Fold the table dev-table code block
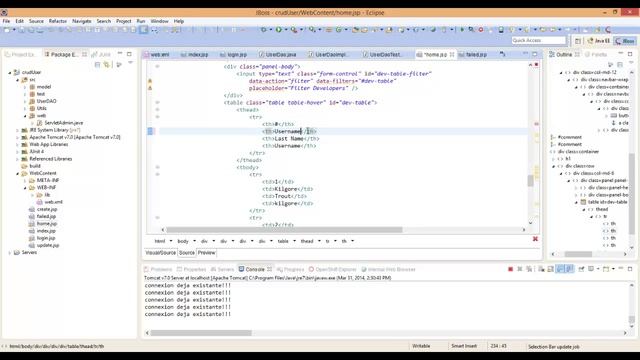The height and width of the screenshot is (360, 640). (x=158, y=102)
